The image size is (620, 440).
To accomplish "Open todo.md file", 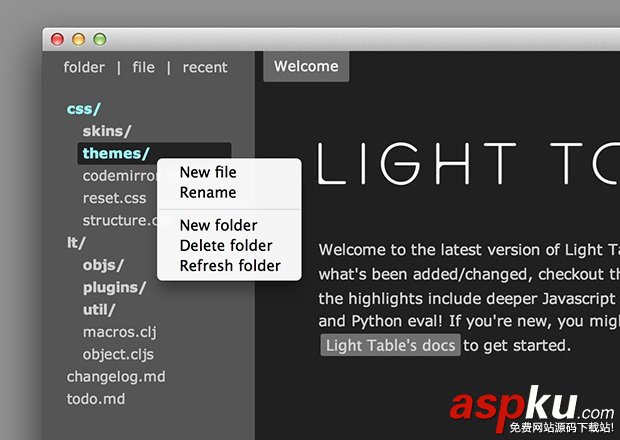I will coord(96,399).
